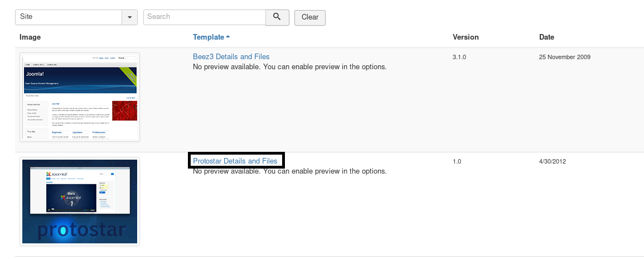Click the Protostar template preview thumbnail
This screenshot has width=644, height=259.
80,202
